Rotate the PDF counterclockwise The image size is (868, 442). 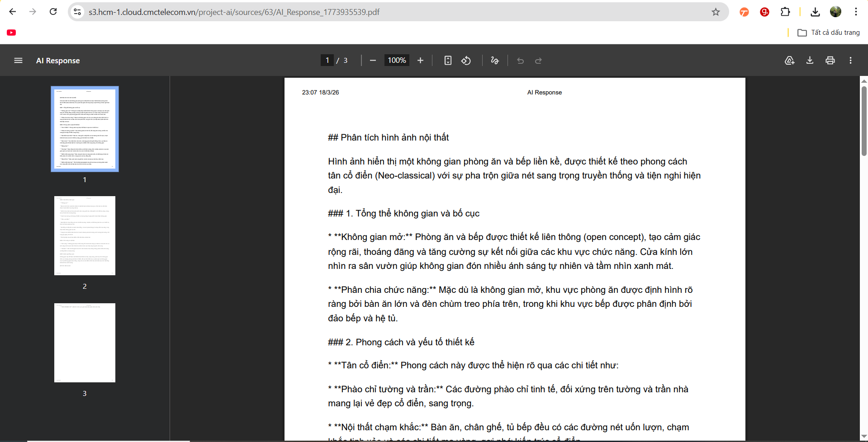point(466,61)
